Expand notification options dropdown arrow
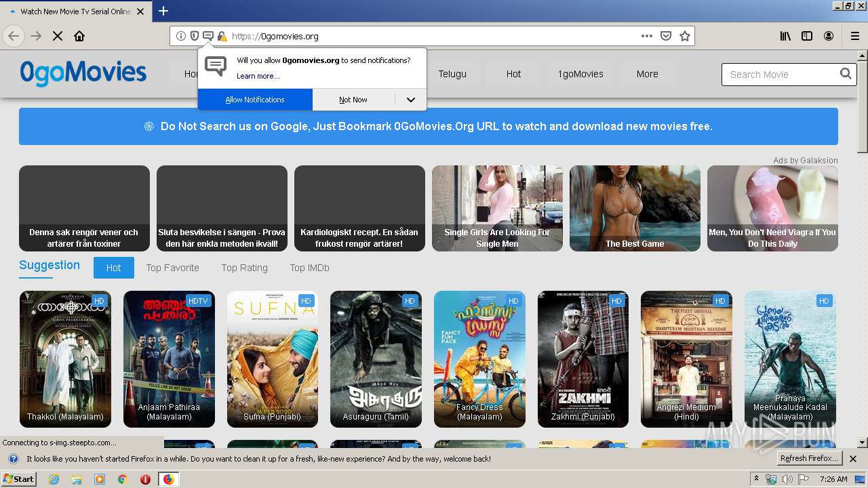 coord(410,100)
